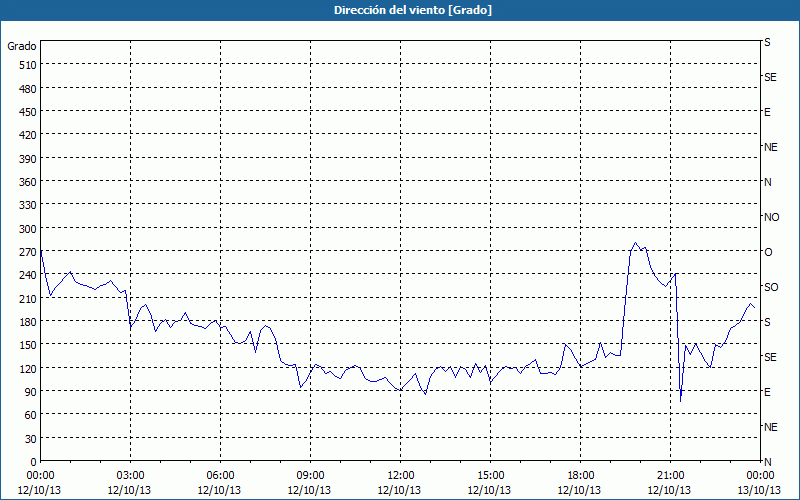800x500 pixels.
Task: Click the "SE" compass label at 480 level
Action: coord(770,77)
